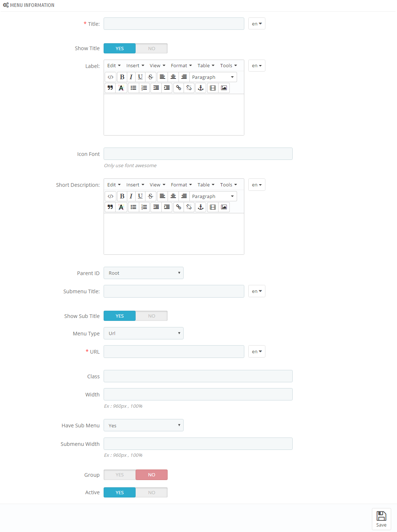Click the Save button

[x=381, y=519]
